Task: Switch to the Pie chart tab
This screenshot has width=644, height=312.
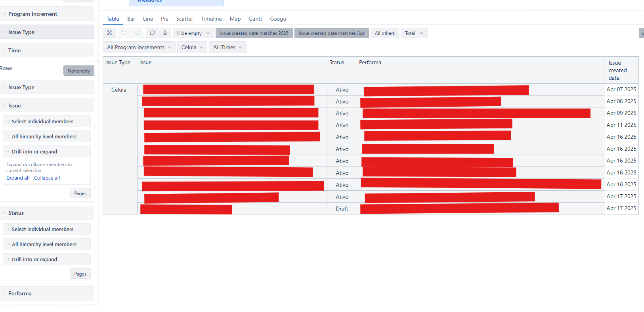Action: (x=164, y=19)
